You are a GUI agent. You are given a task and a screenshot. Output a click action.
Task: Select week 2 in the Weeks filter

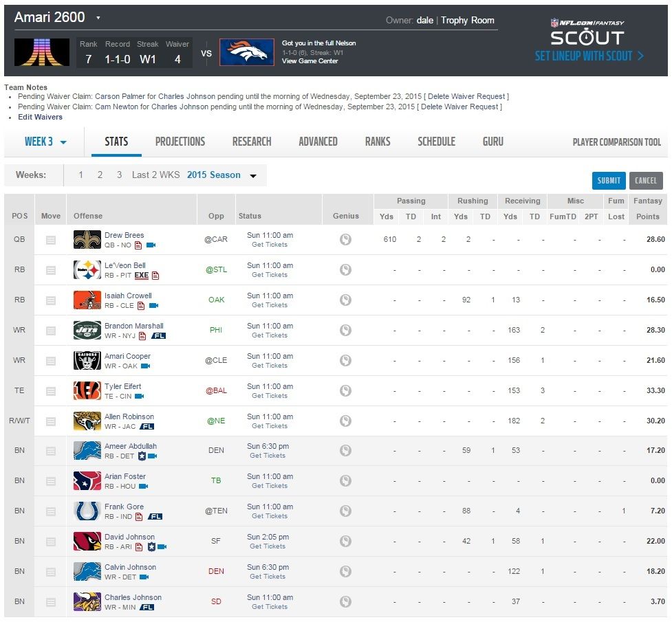[100, 175]
